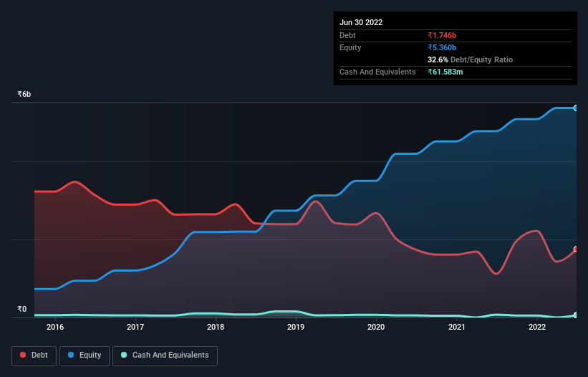Screen dimensions: 588x377
Task: Toggle Cash And Equivalents legend button
Action: point(165,355)
